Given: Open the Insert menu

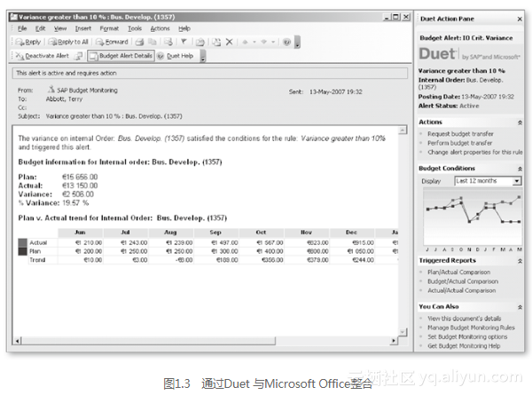Looking at the screenshot, I should click(83, 28).
